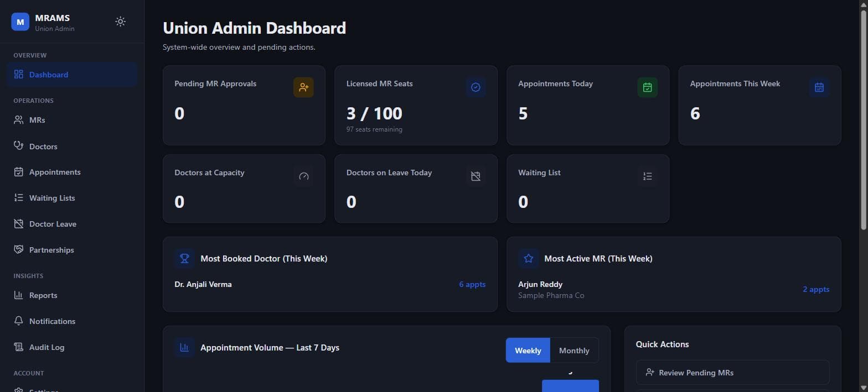Click the blue bar in Appointment Volume chart

570,386
